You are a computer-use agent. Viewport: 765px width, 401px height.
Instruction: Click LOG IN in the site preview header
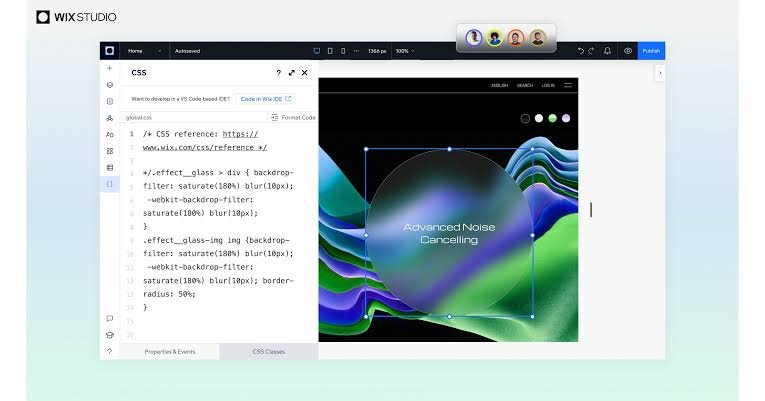tap(548, 85)
